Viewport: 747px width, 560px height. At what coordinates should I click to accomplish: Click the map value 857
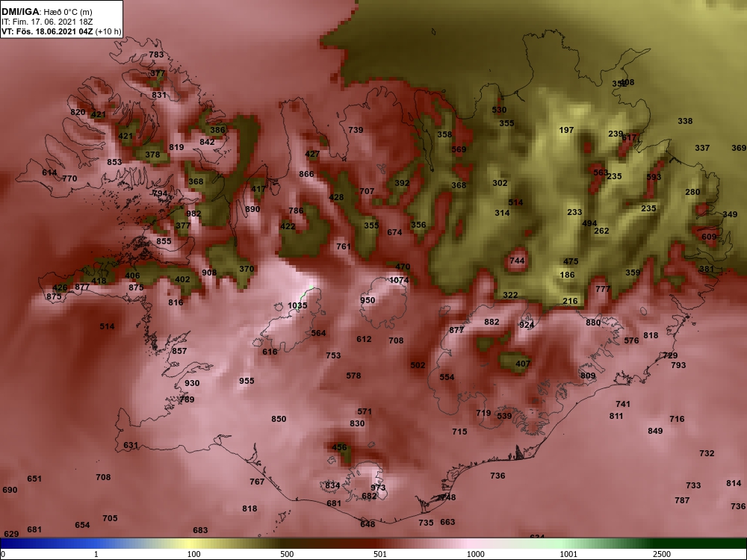pyautogui.click(x=179, y=352)
